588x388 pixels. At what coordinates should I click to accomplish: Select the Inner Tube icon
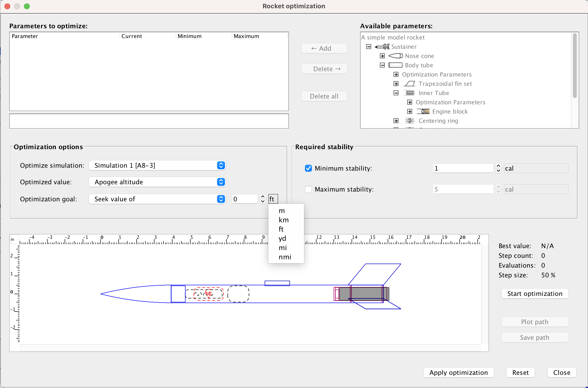(x=410, y=93)
